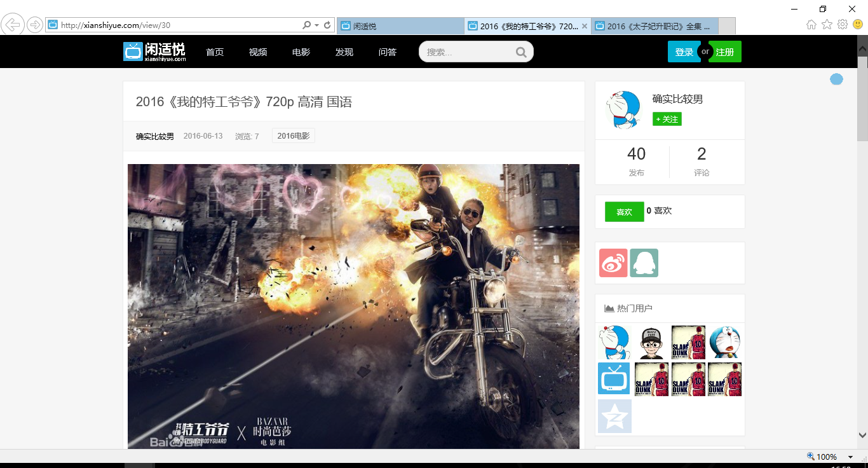Open the browser home icon

tap(811, 25)
